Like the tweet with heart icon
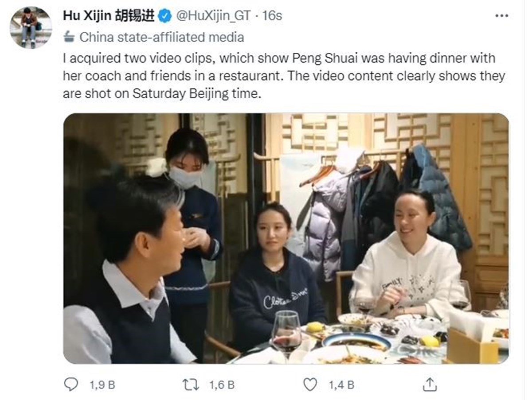This screenshot has width=532, height=400. tap(310, 384)
